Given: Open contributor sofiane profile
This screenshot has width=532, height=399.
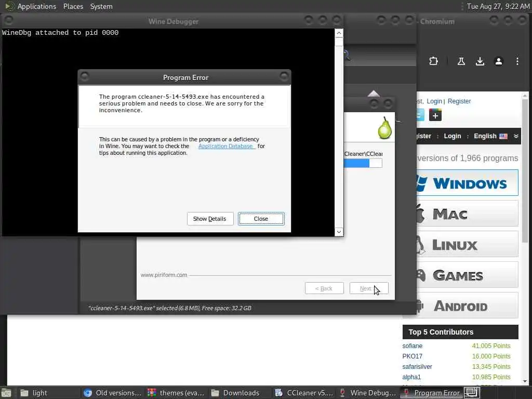Looking at the screenshot, I should click(x=412, y=345).
